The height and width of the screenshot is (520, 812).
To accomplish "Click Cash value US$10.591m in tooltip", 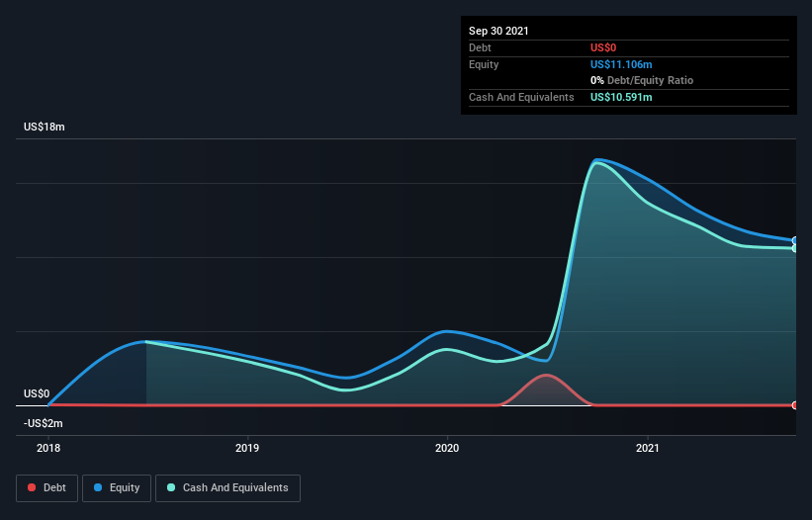I will pos(621,97).
